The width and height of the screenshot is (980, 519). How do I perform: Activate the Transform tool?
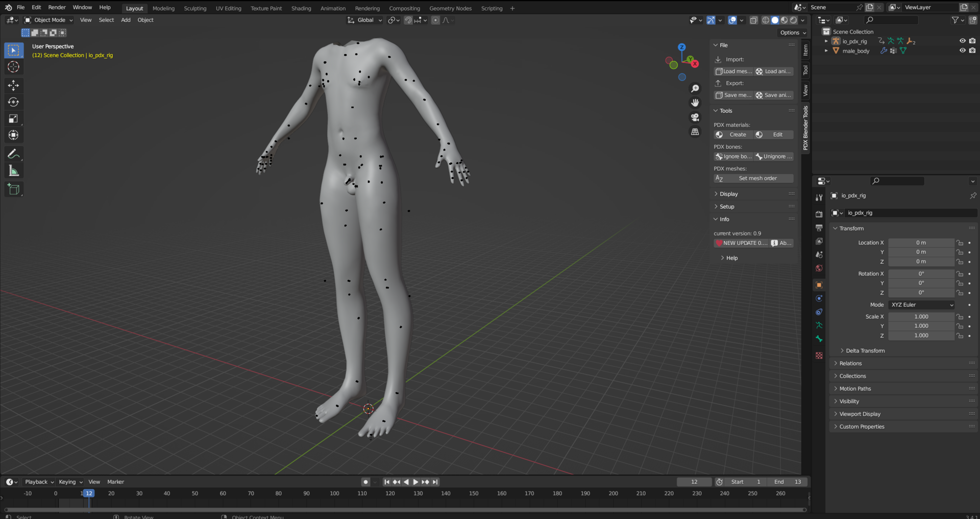14,135
